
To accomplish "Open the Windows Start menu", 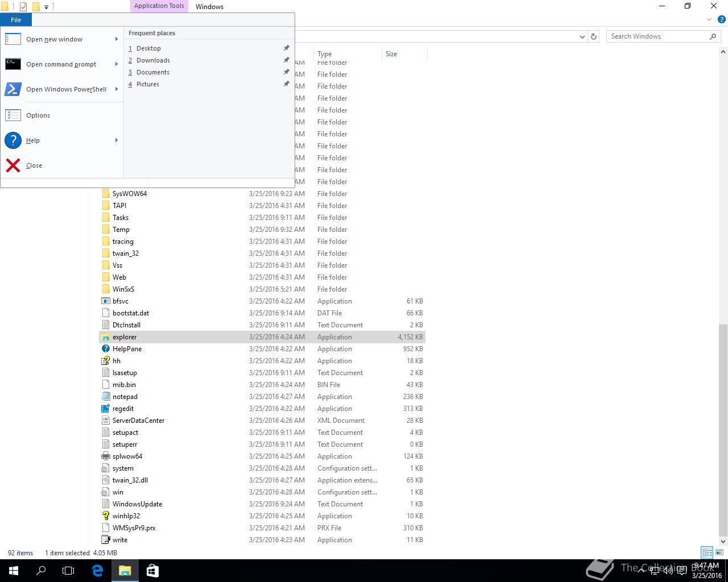I will 14,571.
